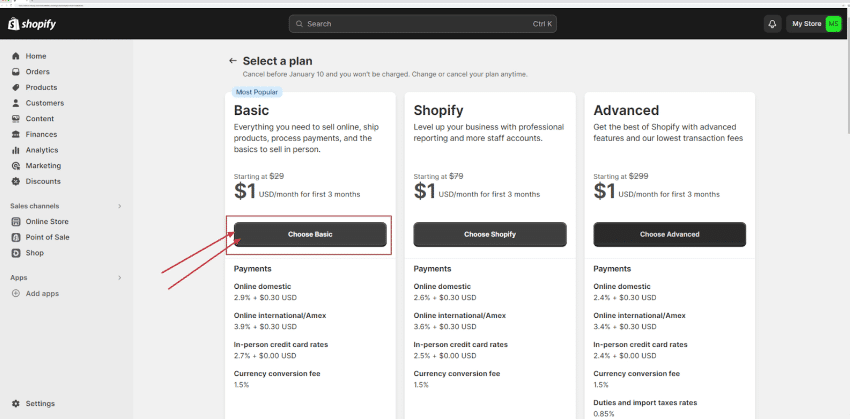Screen dimensions: 850x419
Task: Click the Select a plan heading
Action: (278, 61)
